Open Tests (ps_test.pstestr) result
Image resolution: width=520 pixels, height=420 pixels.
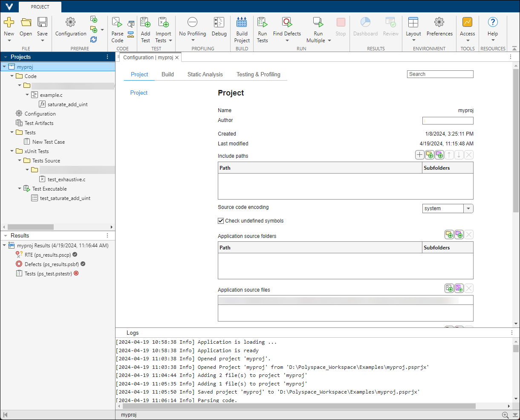click(48, 273)
